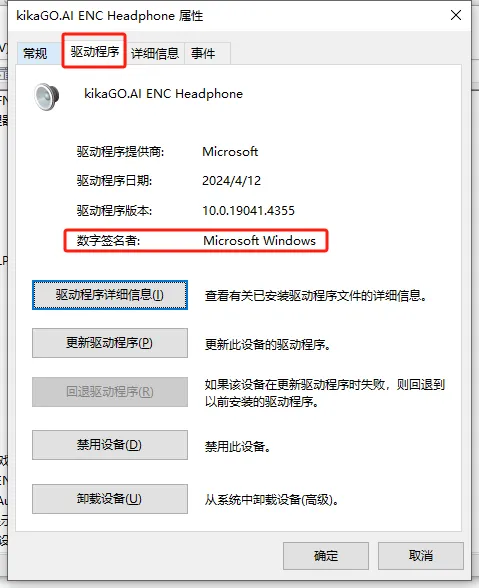Click the Microsoft driver provider value

coord(230,152)
